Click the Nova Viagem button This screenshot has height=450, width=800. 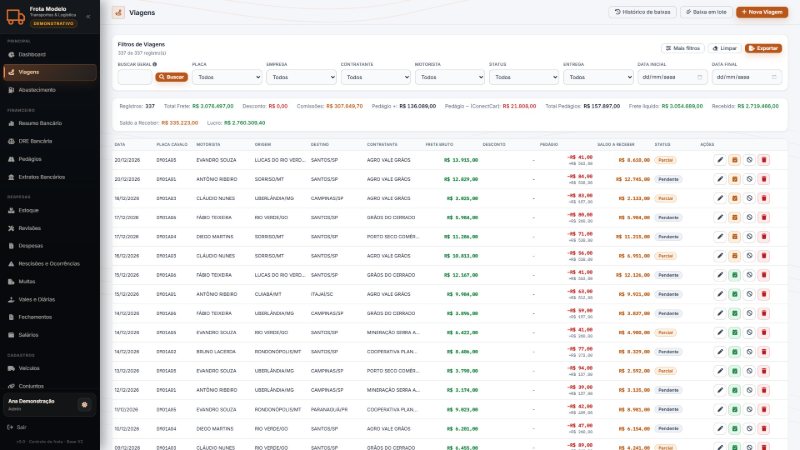pos(762,12)
